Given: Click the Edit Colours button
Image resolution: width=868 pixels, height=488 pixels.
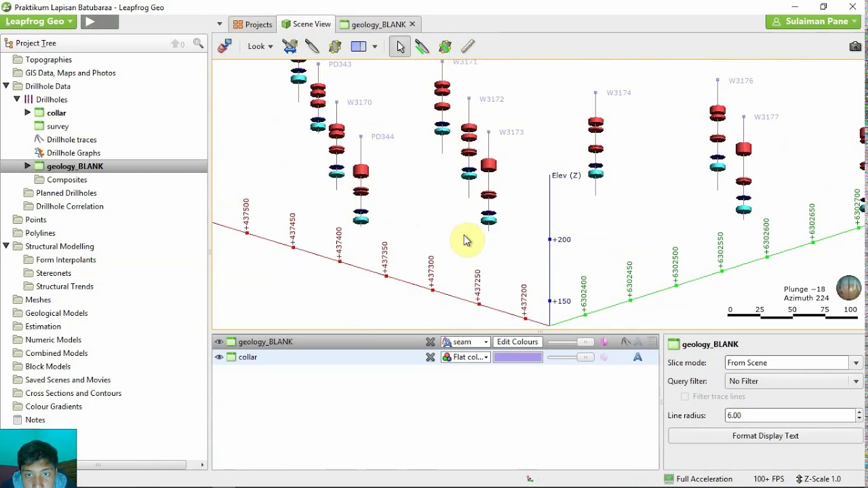Looking at the screenshot, I should pyautogui.click(x=517, y=342).
